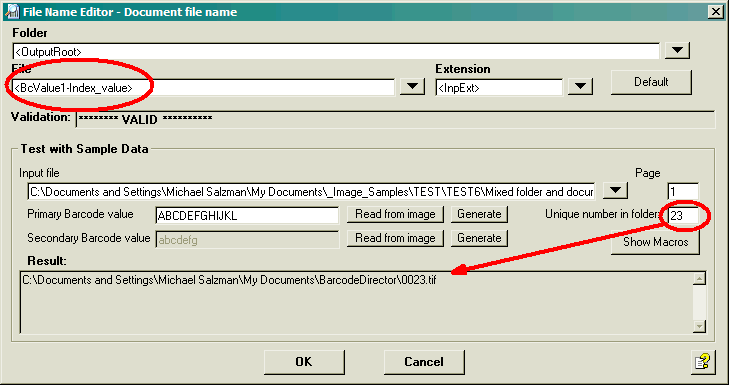The width and height of the screenshot is (729, 385).
Task: Open the help icon at bottom right
Action: (x=702, y=362)
